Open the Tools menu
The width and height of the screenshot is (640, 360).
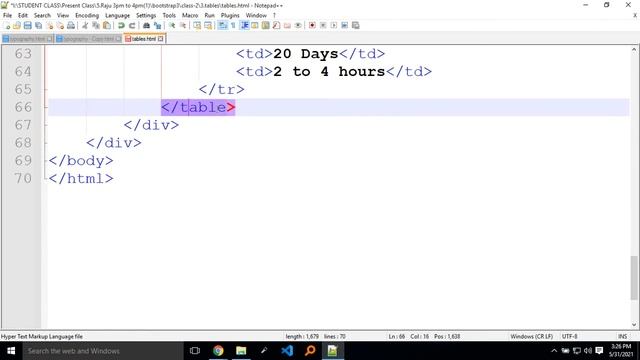169,15
